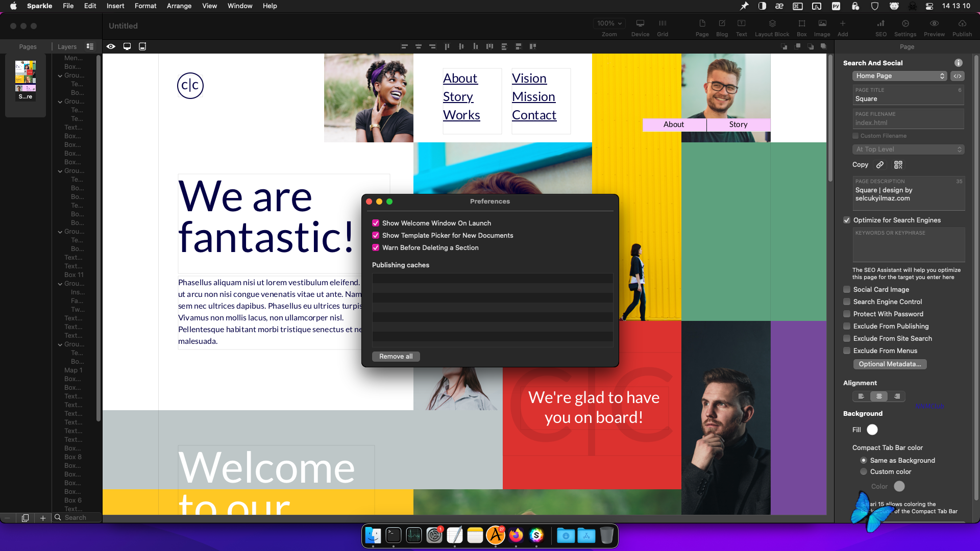Viewport: 980px width, 551px height.
Task: Click the pink Story button on canvas
Action: click(x=738, y=124)
